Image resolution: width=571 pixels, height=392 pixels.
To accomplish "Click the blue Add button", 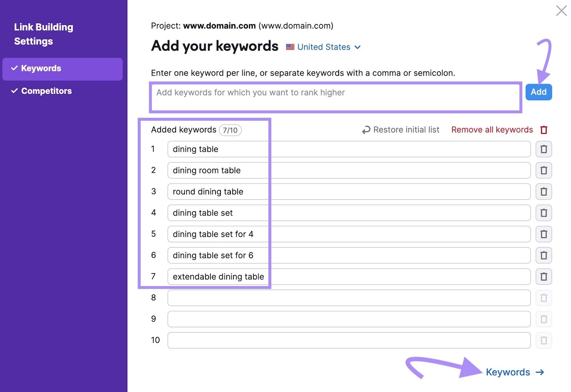I will (539, 92).
